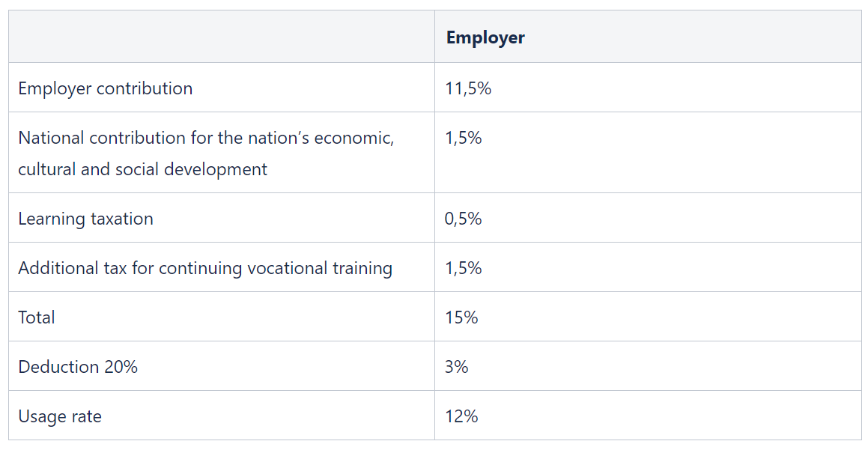This screenshot has height=450, width=868.
Task: Click the 11,5% value cell
Action: [x=468, y=88]
